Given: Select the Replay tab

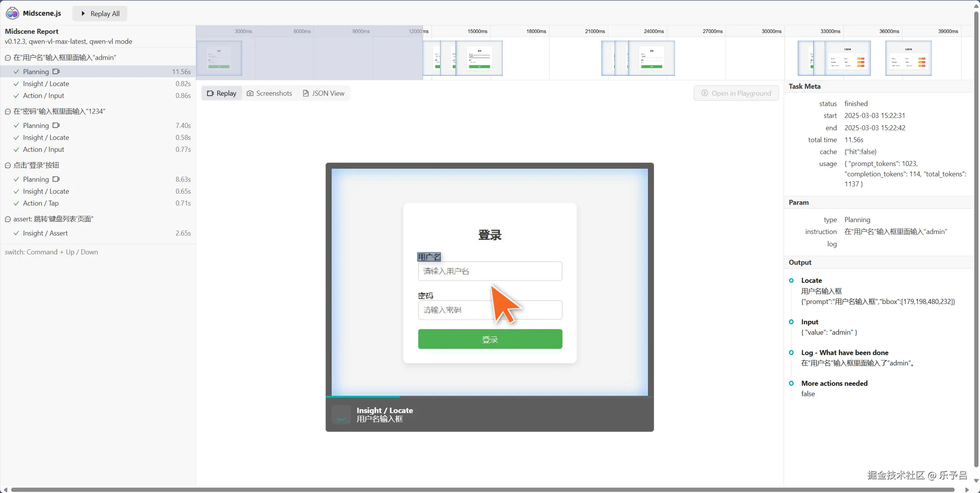Looking at the screenshot, I should point(222,93).
